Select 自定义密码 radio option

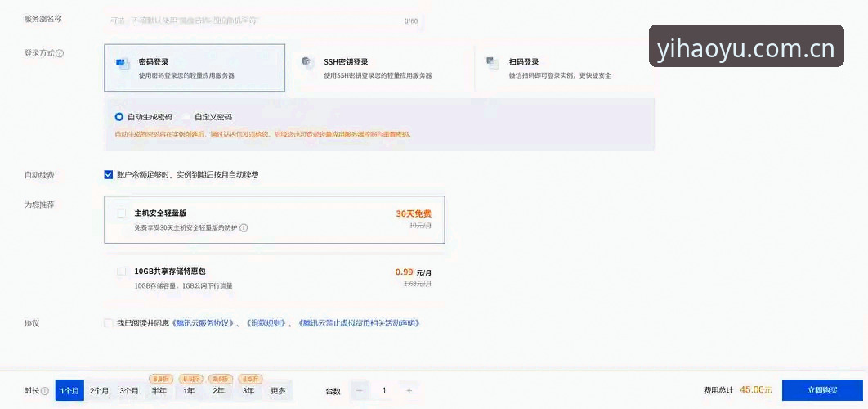(186, 117)
